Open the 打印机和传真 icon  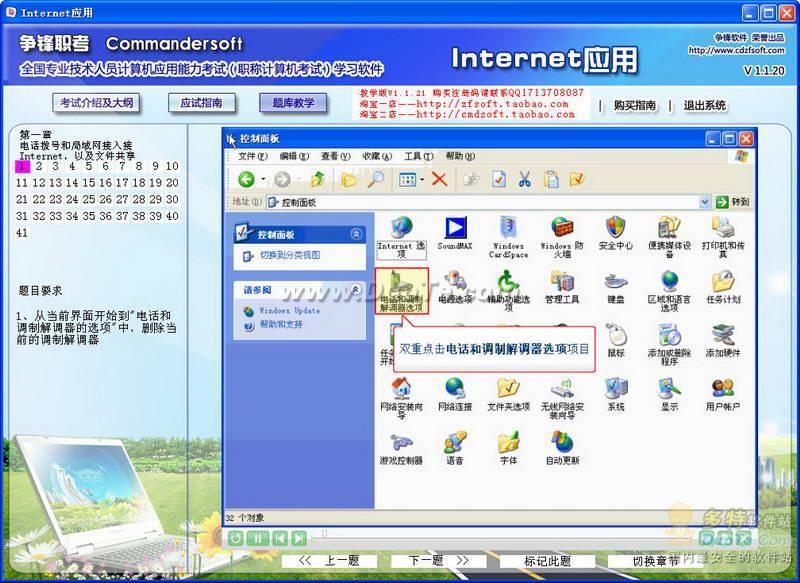point(723,237)
